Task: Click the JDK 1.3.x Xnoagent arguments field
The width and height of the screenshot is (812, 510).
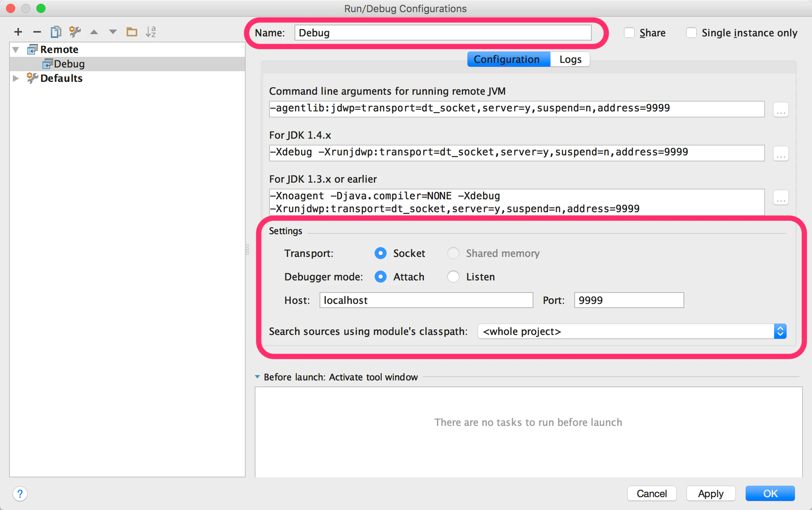Action: coord(517,202)
